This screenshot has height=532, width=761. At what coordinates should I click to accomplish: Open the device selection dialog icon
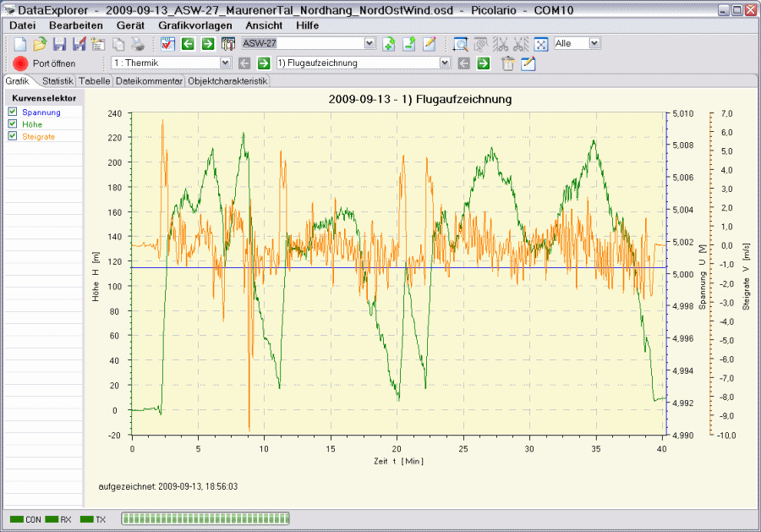point(167,44)
